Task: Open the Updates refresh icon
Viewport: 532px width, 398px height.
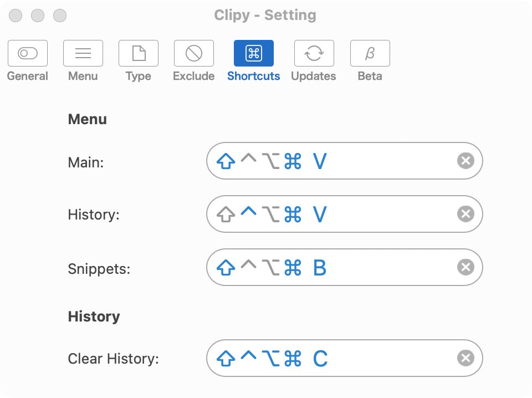Action: (x=314, y=53)
